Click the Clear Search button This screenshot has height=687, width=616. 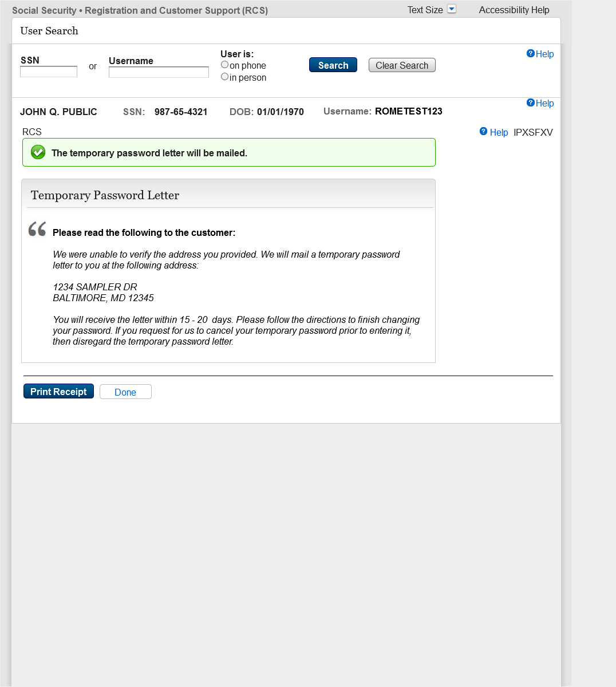coord(402,65)
